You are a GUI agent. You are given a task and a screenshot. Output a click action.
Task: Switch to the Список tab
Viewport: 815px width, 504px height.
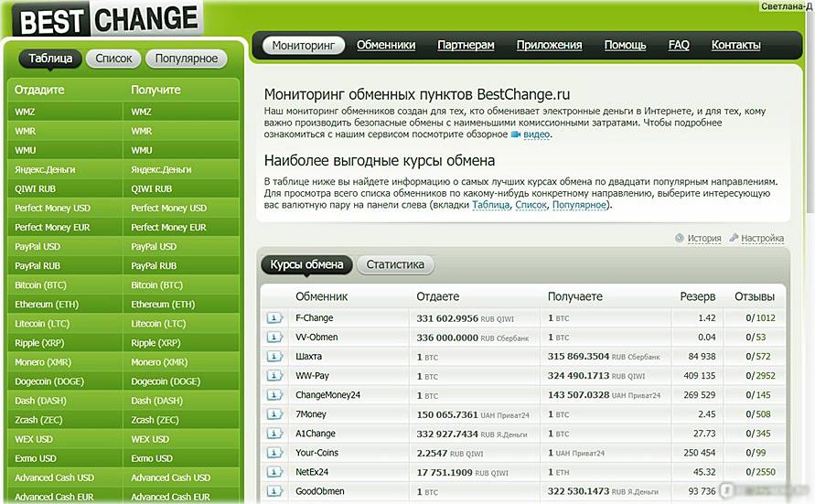113,59
